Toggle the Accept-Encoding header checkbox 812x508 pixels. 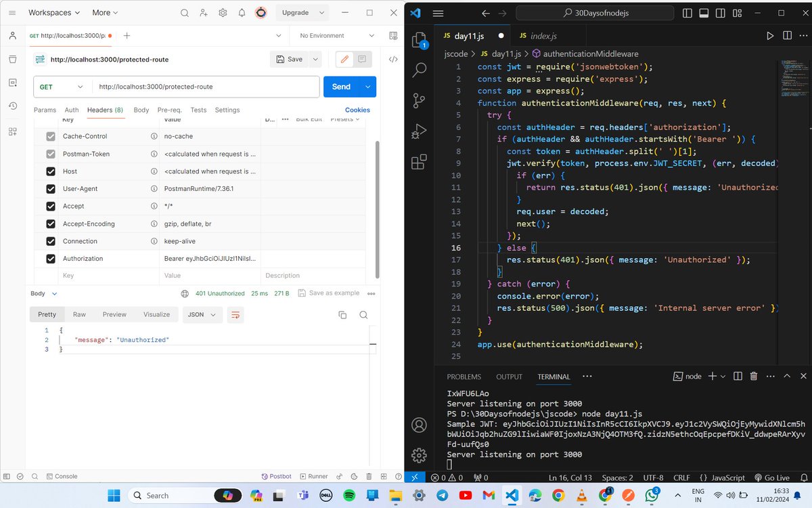click(51, 224)
